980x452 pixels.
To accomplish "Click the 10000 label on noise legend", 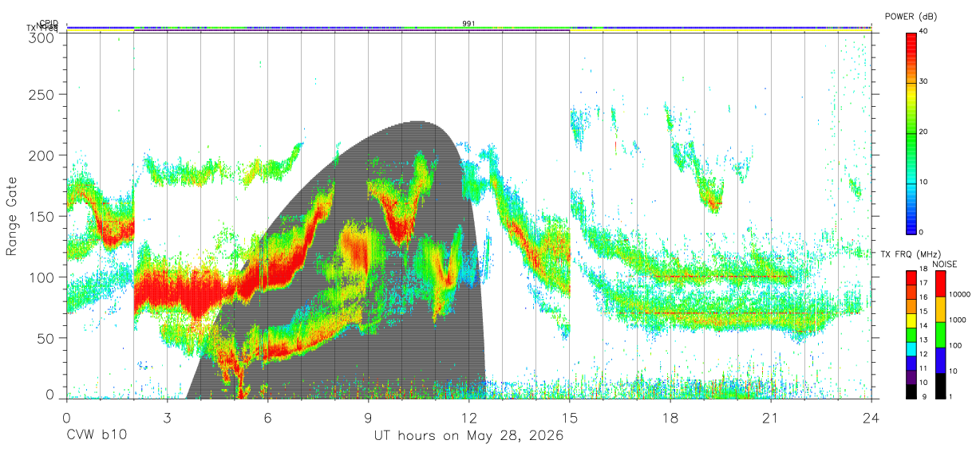I will (x=958, y=296).
